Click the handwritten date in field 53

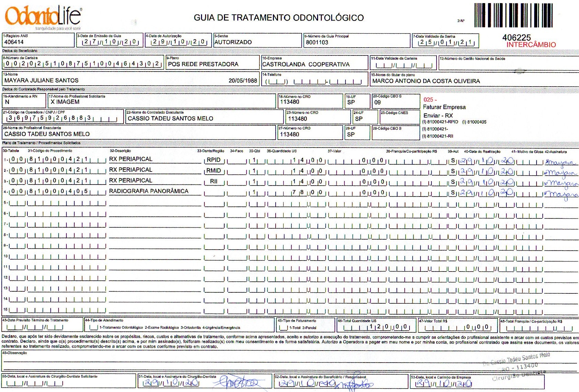(444, 383)
